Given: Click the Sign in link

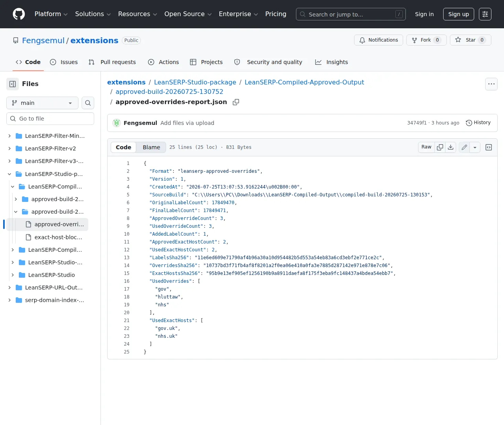Looking at the screenshot, I should [424, 14].
